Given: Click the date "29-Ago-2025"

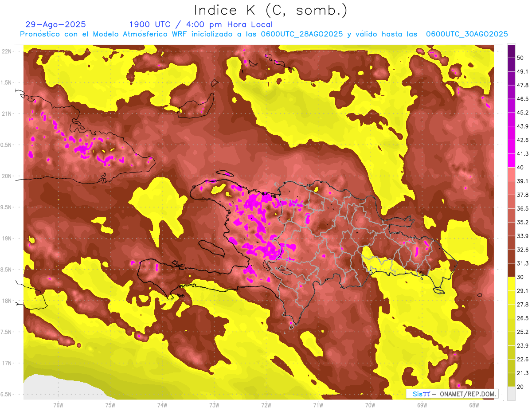Looking at the screenshot, I should [x=56, y=24].
